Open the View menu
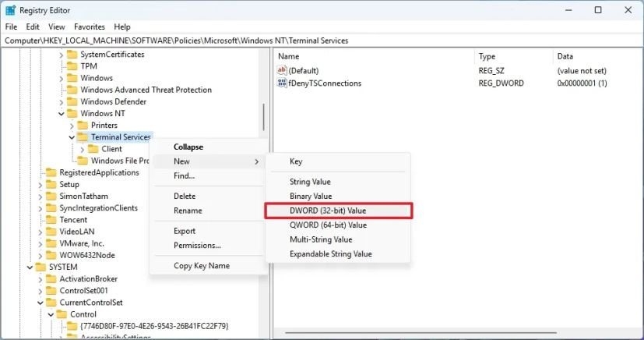The width and height of the screenshot is (644, 340). coord(57,27)
